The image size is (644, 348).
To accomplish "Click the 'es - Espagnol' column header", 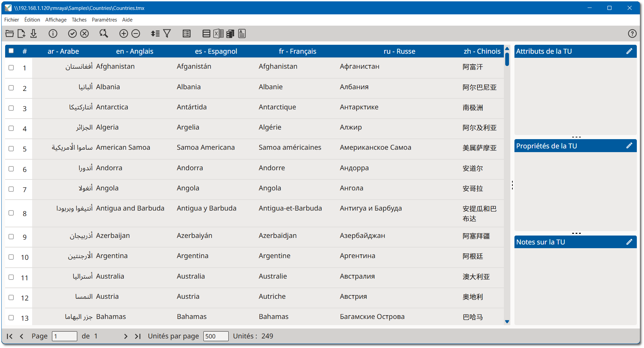I will (216, 51).
